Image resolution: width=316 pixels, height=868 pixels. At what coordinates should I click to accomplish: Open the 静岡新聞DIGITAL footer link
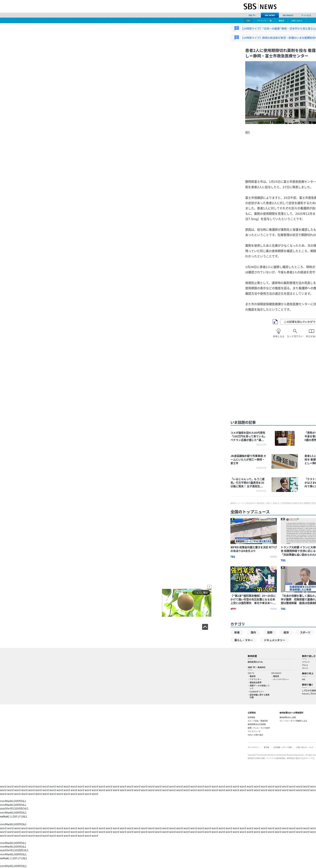(255, 662)
